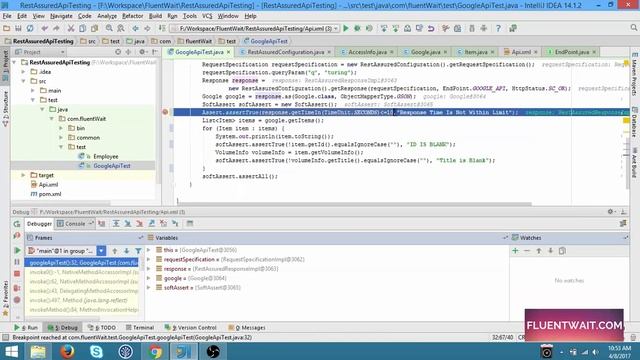Click the Scroll from Source icon in the Project panel
Screen dimensions: 640x360
(x=118, y=52)
